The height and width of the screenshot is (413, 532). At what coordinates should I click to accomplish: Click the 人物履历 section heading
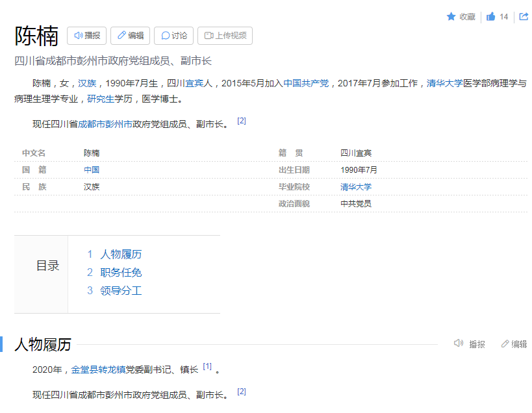(43, 345)
